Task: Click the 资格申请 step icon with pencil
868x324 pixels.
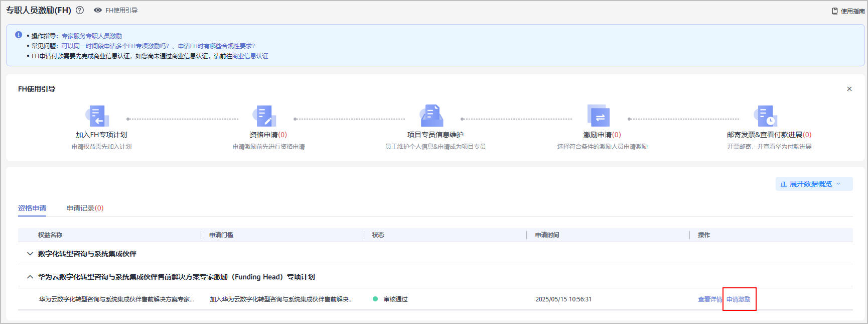Action: [x=264, y=116]
